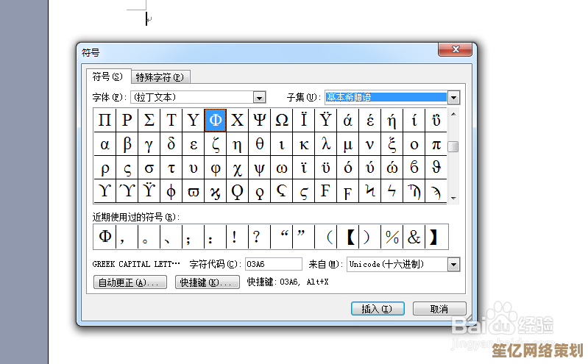The image size is (588, 364).
Task: Choose ampersand & from recently used symbols
Action: [x=414, y=237]
